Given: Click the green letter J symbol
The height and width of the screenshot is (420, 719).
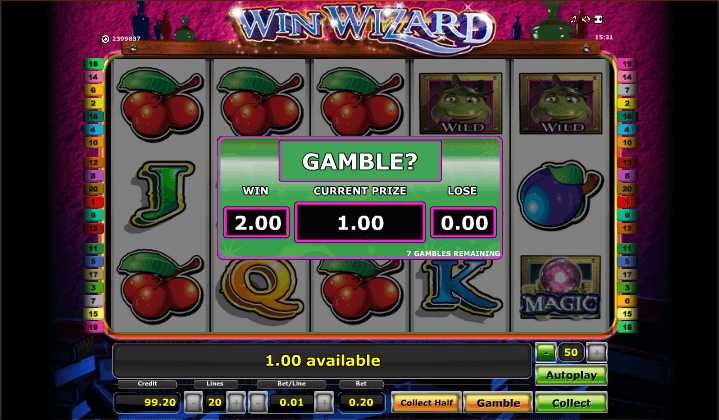Looking at the screenshot, I should tap(162, 193).
